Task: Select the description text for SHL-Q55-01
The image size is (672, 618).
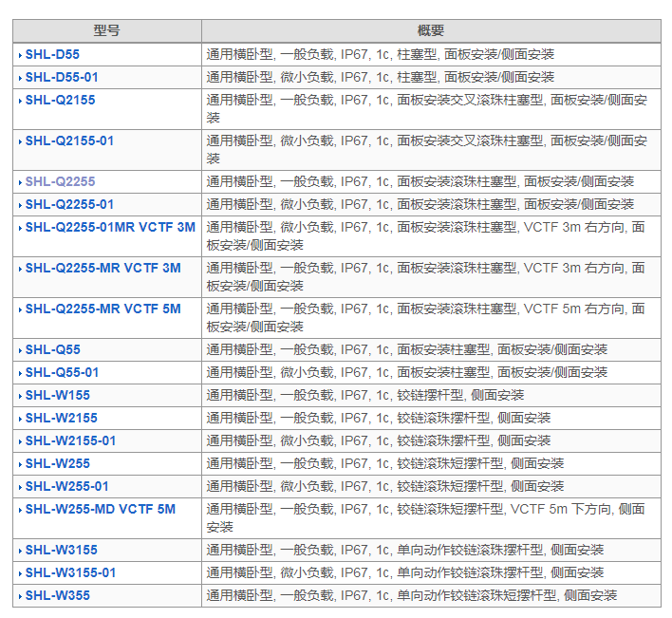Action: pos(407,372)
